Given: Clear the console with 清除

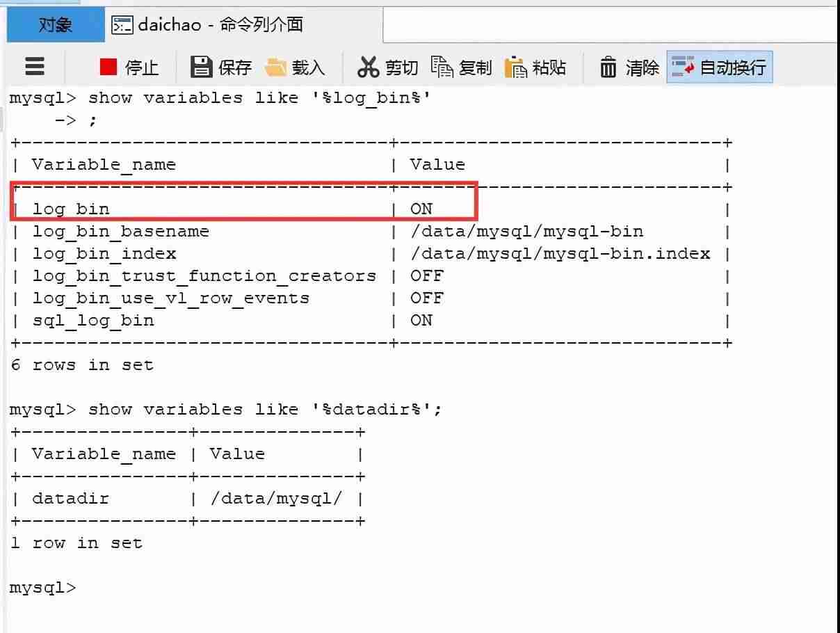Looking at the screenshot, I should (x=629, y=67).
